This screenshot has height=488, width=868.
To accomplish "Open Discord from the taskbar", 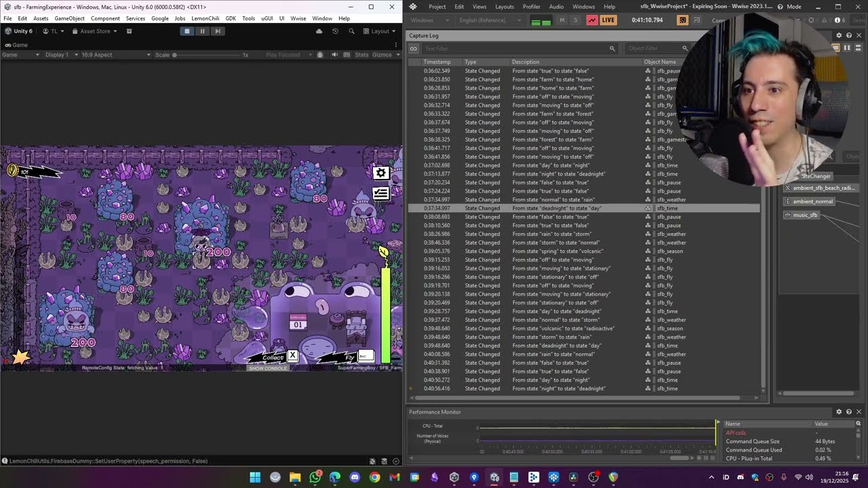I will (x=355, y=477).
